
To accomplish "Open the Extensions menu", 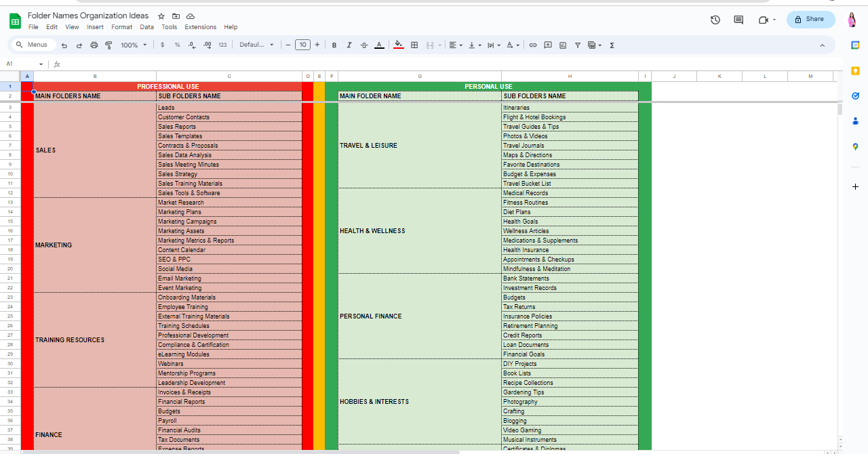I will 201,27.
